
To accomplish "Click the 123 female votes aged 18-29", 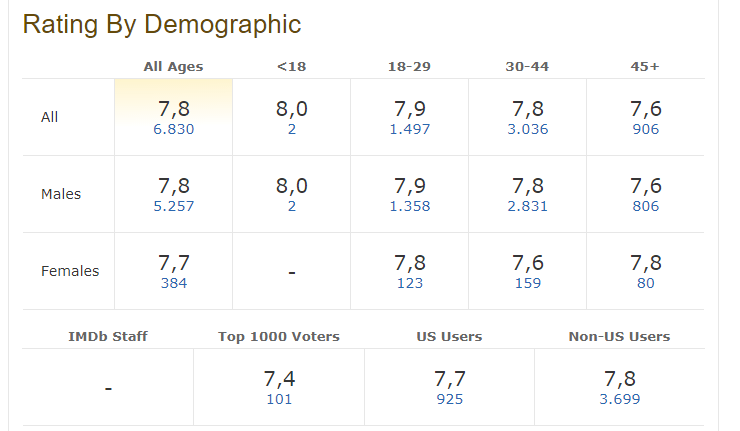I will (410, 283).
